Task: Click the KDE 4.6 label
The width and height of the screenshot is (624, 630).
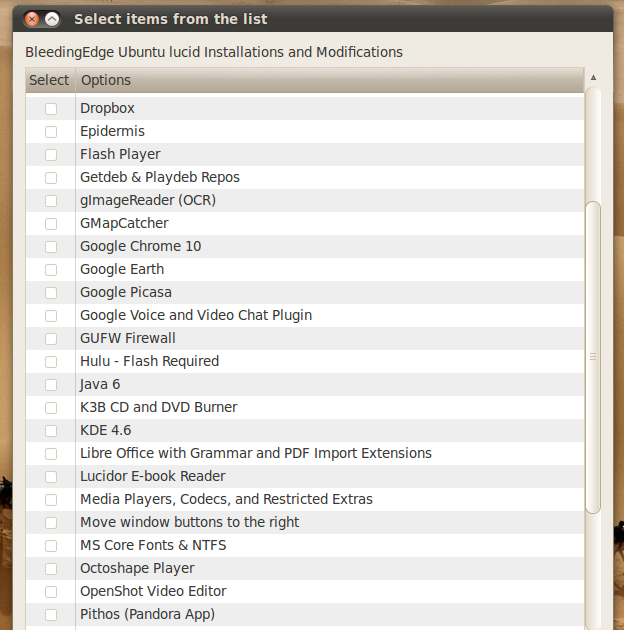Action: pos(106,430)
